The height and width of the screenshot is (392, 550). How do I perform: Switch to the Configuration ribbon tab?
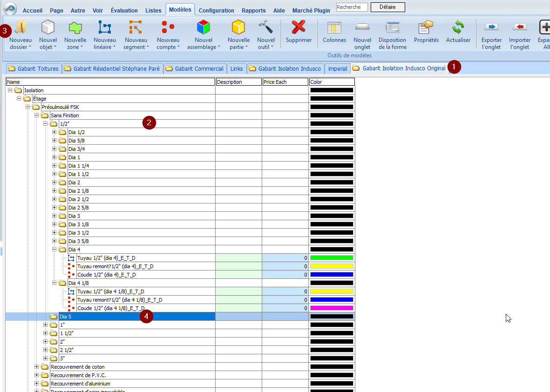[x=216, y=10]
